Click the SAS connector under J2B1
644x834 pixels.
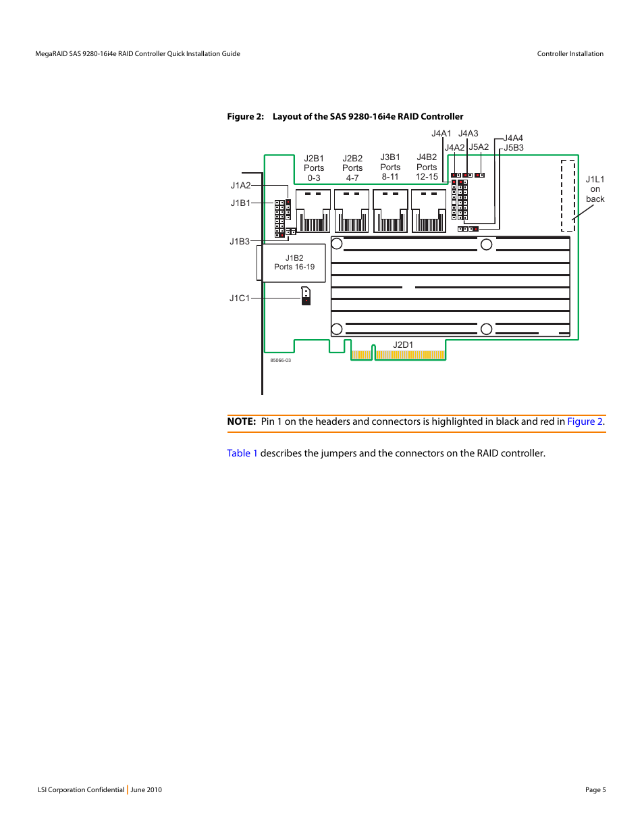(313, 211)
